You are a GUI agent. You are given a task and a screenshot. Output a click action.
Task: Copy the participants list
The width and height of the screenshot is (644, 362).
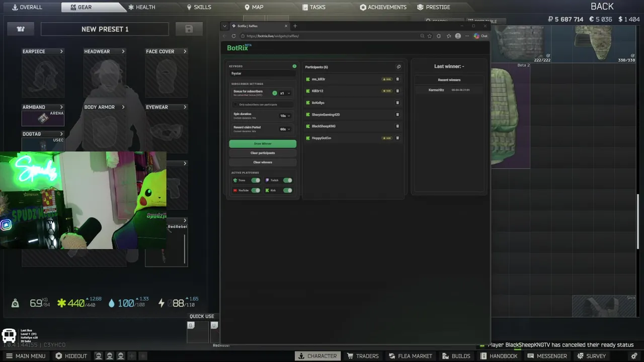click(398, 67)
